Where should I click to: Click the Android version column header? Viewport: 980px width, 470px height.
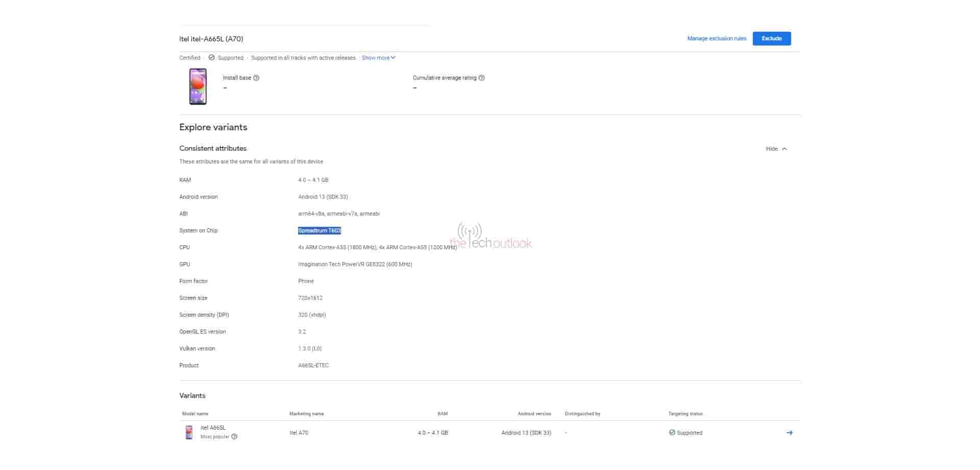(534, 414)
